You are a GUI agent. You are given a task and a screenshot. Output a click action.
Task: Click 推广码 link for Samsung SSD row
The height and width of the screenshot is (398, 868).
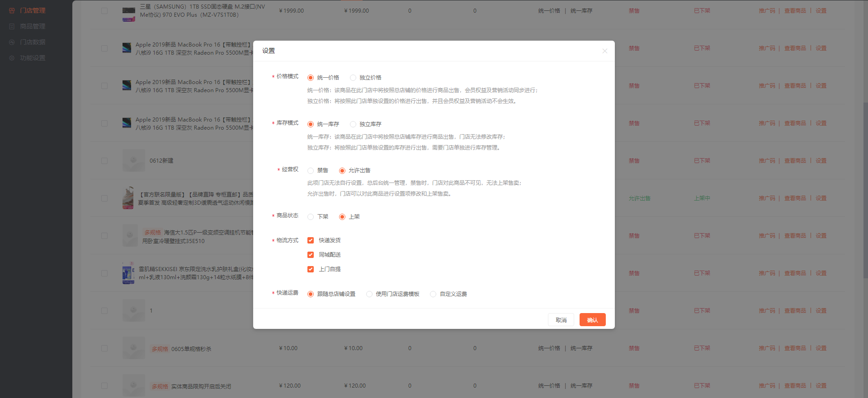coord(767,11)
